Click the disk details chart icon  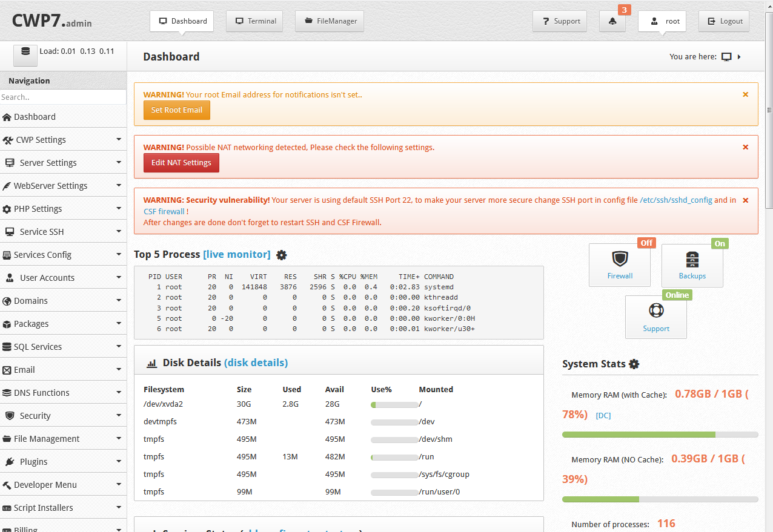coord(152,363)
